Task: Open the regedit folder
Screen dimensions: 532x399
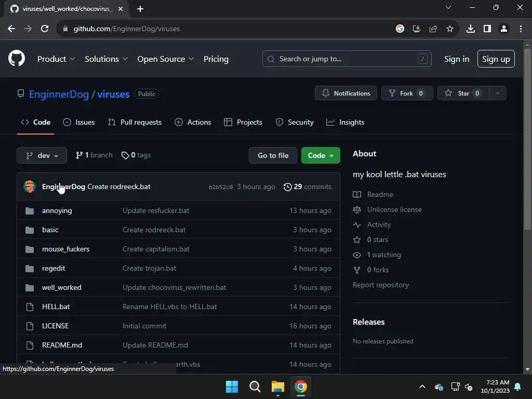Action: tap(54, 269)
